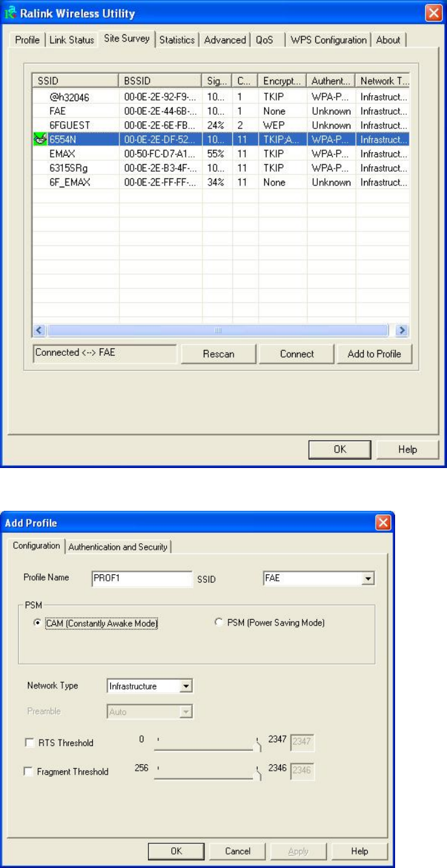Open the WPS Configuration tab
This screenshot has width=447, height=868.
328,40
